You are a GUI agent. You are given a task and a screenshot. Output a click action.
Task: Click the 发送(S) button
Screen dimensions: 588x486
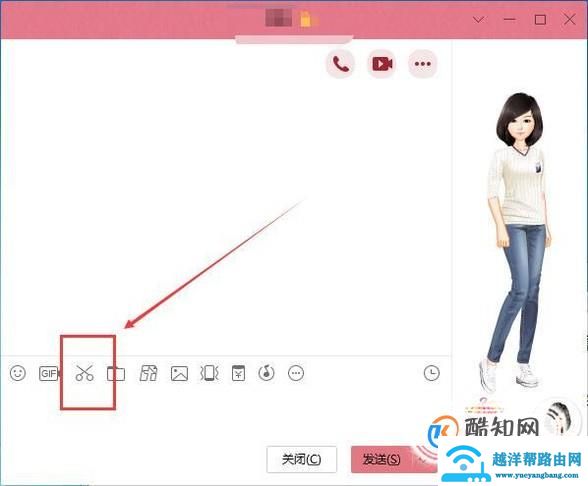[x=382, y=459]
